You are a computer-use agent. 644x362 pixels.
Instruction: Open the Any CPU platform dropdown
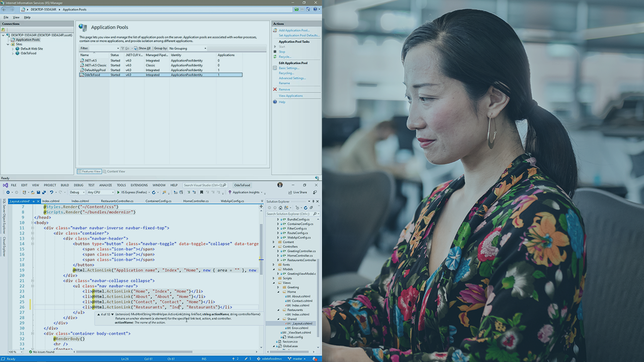coord(101,192)
